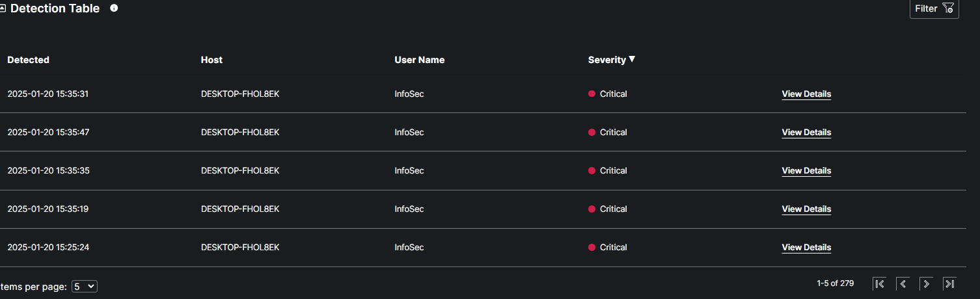
Task: View Details for 15:35:19 detection
Action: [x=806, y=209]
